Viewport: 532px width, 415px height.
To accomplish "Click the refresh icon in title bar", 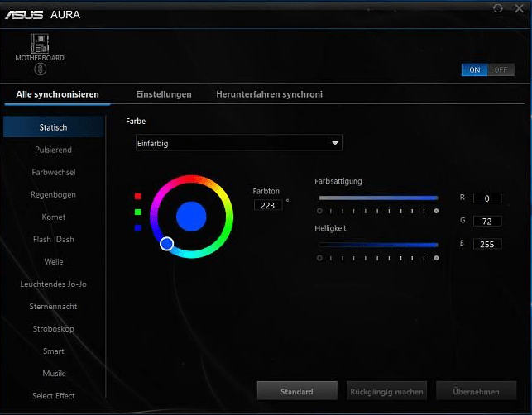I will coord(498,8).
